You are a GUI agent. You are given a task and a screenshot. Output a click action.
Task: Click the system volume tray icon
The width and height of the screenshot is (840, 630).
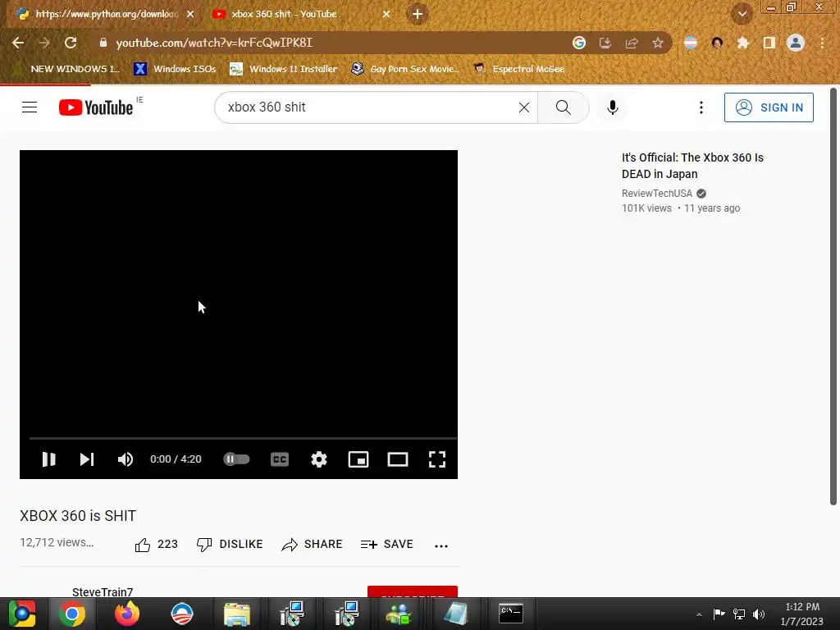point(759,614)
